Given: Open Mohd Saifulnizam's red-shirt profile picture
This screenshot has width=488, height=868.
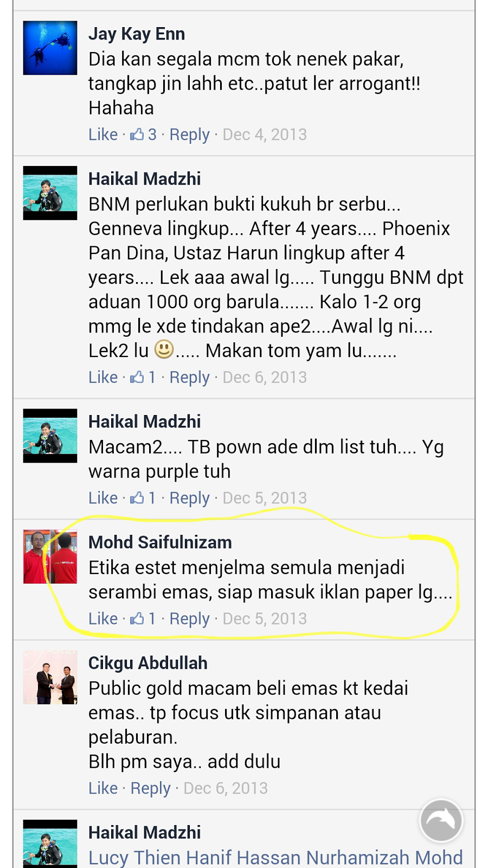Looking at the screenshot, I should 50,557.
